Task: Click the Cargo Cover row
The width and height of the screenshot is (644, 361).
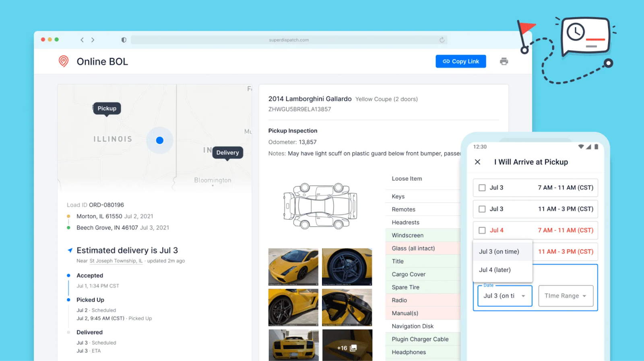Action: (x=423, y=274)
